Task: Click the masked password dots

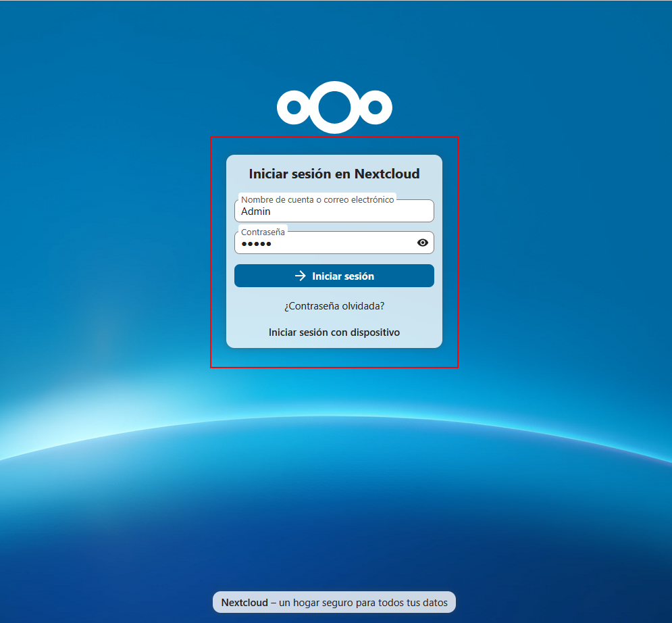Action: coord(256,243)
